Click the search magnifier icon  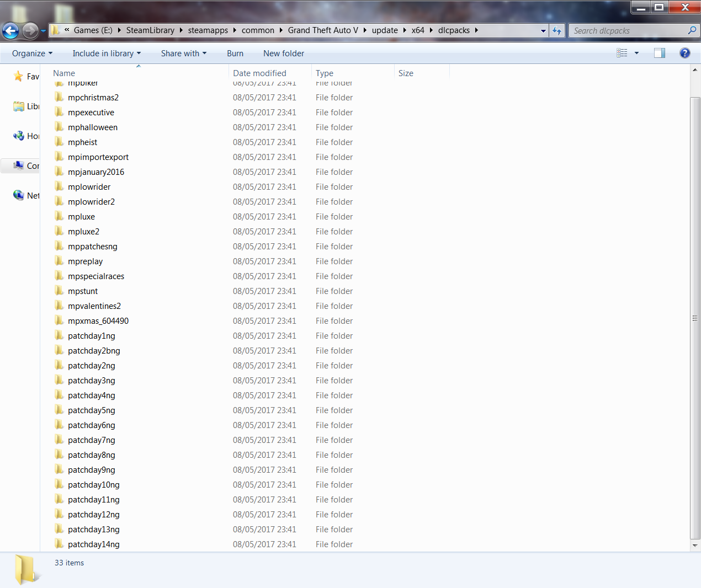point(692,30)
